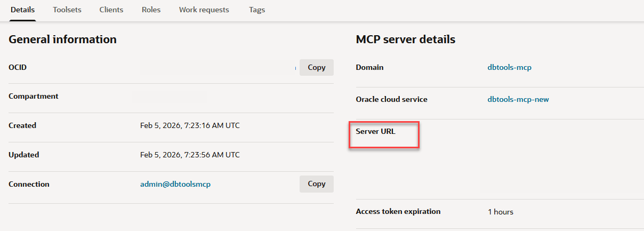
Task: Select the OCID label
Action: pos(18,67)
